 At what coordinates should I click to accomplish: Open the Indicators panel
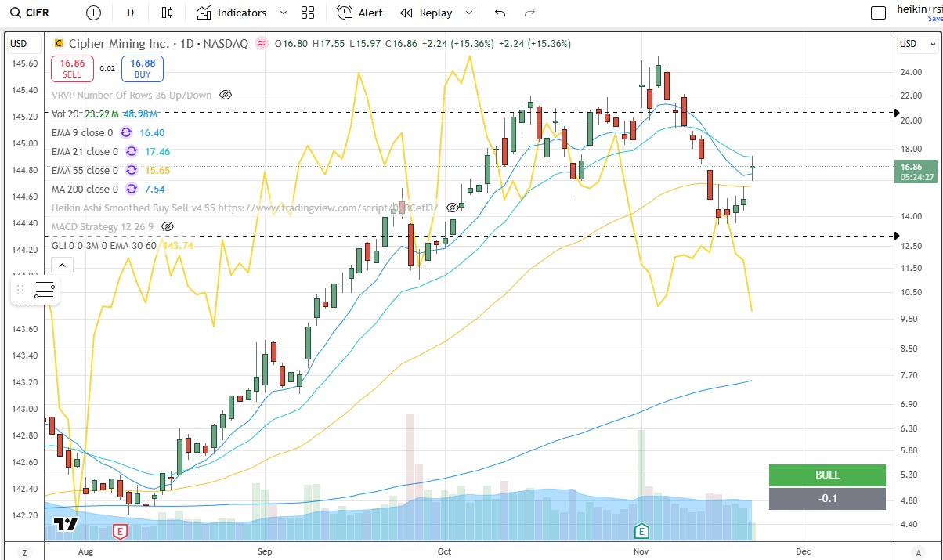pyautogui.click(x=232, y=13)
